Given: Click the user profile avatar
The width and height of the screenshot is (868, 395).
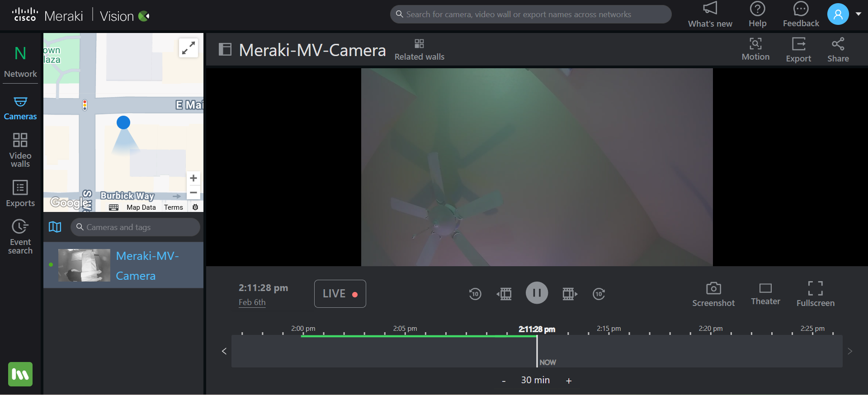Looking at the screenshot, I should point(838,14).
